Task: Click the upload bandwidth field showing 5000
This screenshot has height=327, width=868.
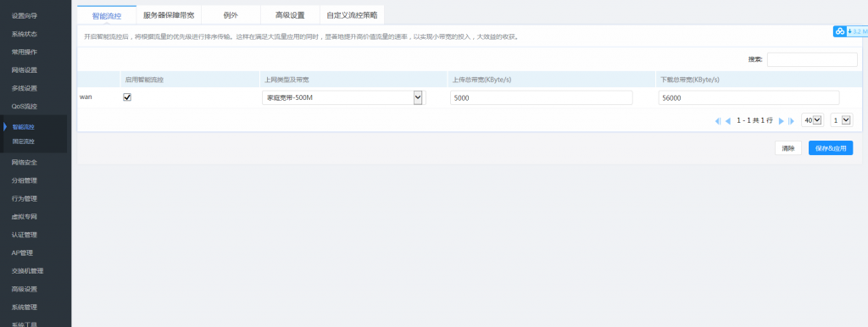Action: pyautogui.click(x=542, y=98)
